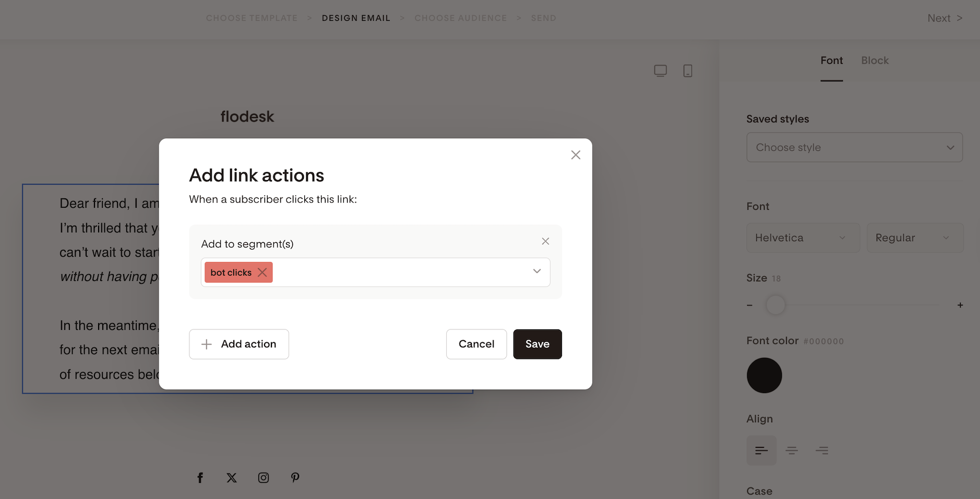Switch to desktop preview icon
Image resolution: width=980 pixels, height=499 pixels.
click(x=660, y=70)
